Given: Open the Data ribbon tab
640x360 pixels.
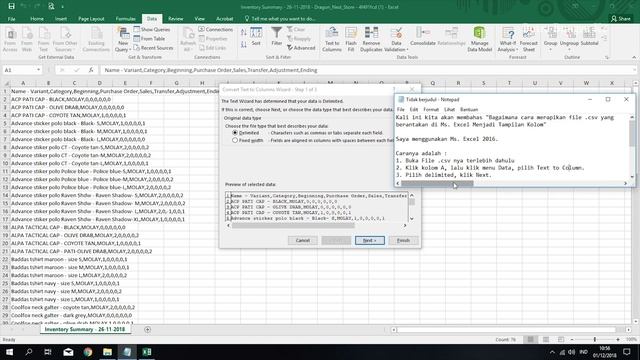Looking at the screenshot, I should (x=152, y=19).
